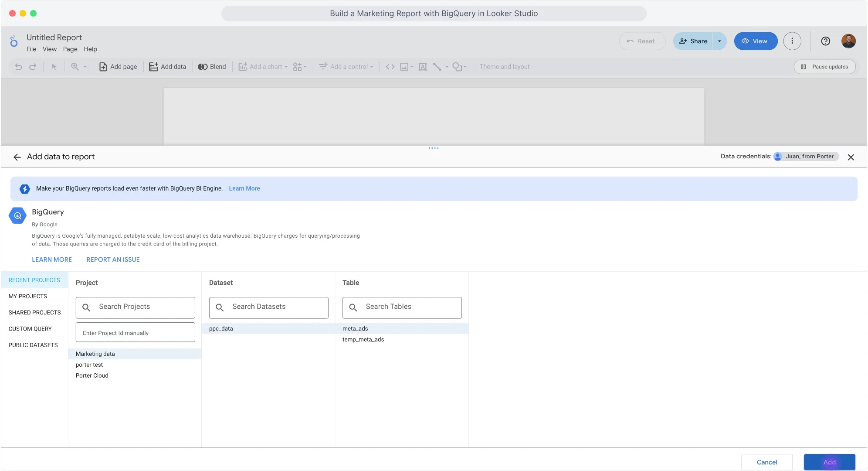Click the Pause updates control
The image size is (868, 471).
click(x=825, y=66)
